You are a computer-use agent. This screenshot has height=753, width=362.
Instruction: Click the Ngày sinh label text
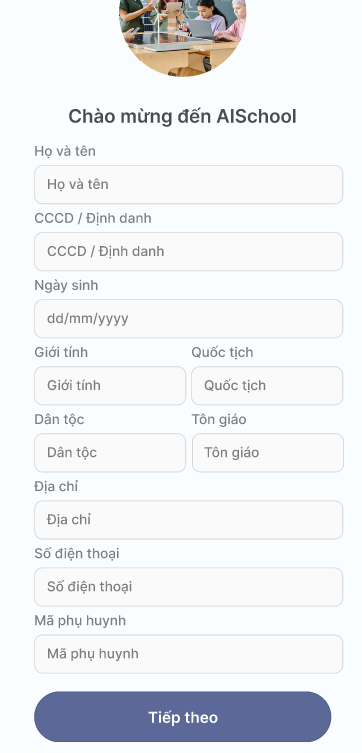click(x=66, y=285)
